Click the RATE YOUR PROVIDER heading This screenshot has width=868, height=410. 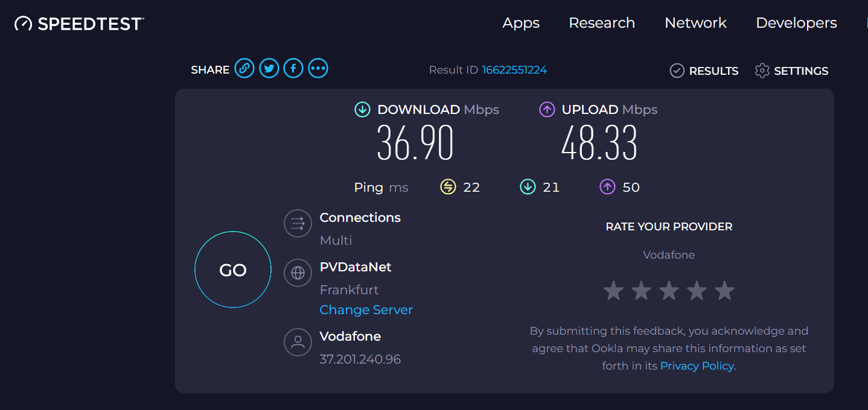coord(669,227)
